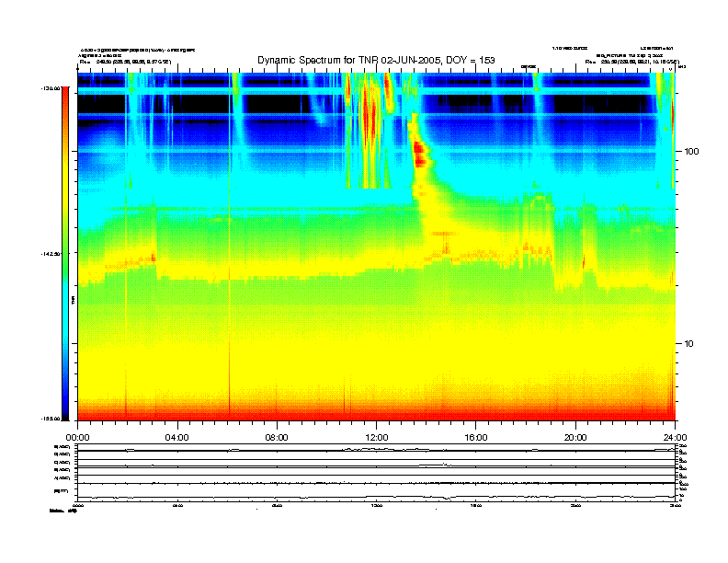The height and width of the screenshot is (563, 728).
Task: Click the 08:00 time axis label
Action: (x=277, y=438)
